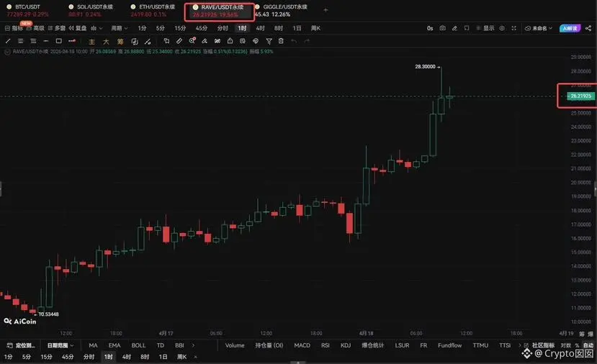Open the 指标 indicators menu
The image size is (597, 364).
[14, 28]
